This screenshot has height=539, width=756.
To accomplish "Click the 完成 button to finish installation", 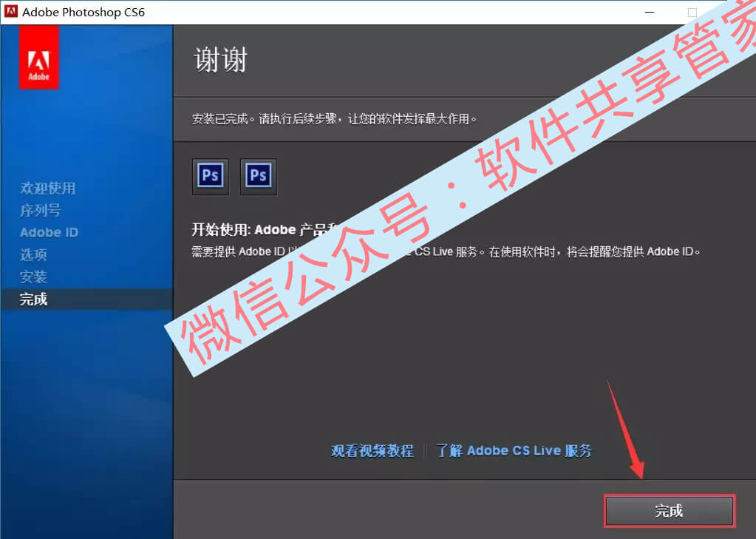I will pyautogui.click(x=670, y=510).
